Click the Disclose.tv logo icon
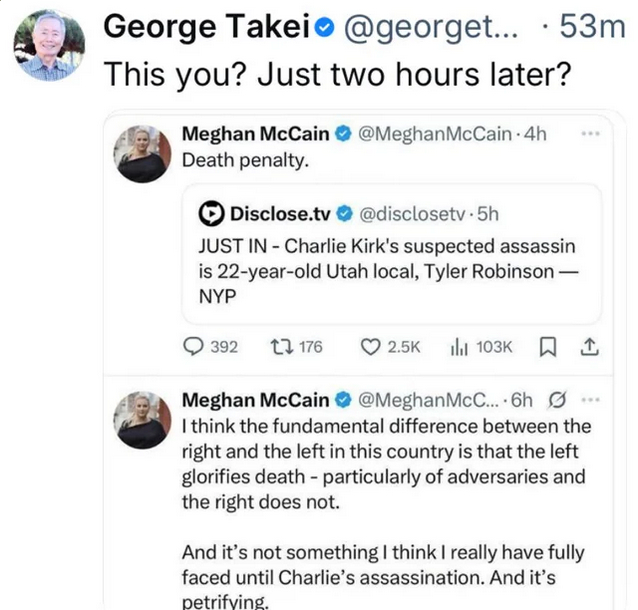 point(211,213)
